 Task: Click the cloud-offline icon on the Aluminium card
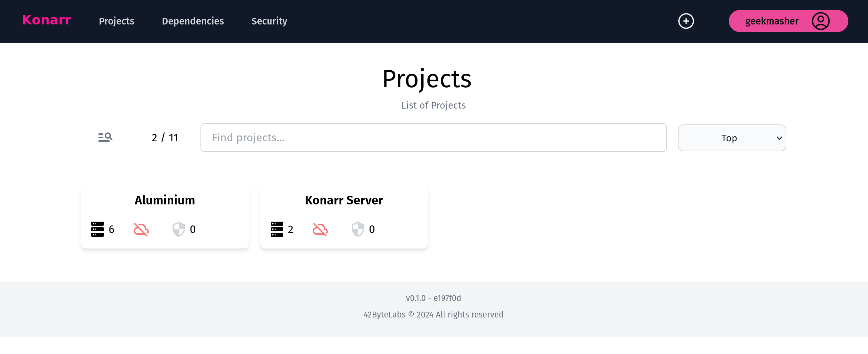coord(141,229)
